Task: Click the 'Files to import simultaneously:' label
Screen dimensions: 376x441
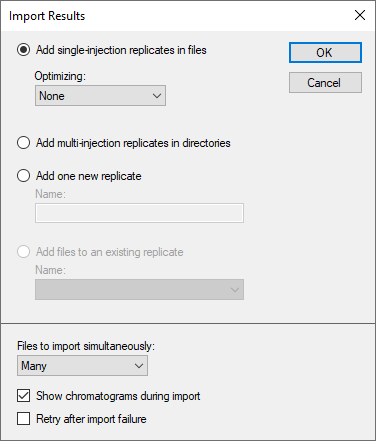Action: 86,346
